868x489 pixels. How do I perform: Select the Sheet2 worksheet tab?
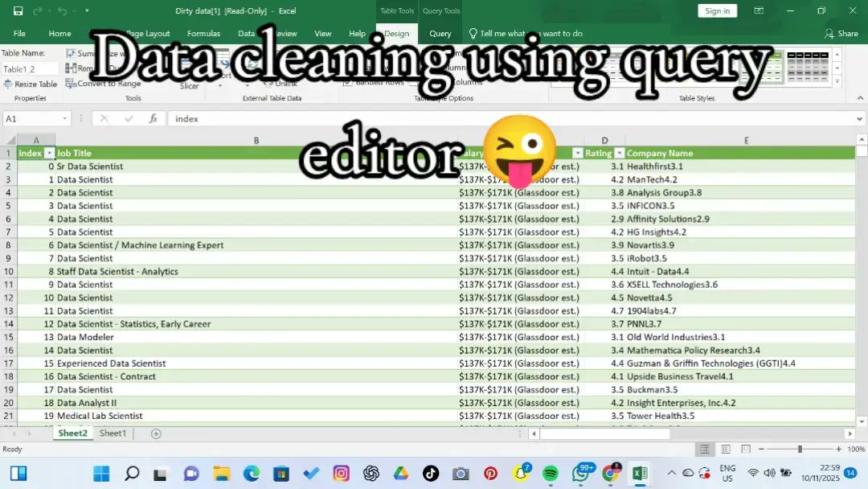pyautogui.click(x=72, y=434)
